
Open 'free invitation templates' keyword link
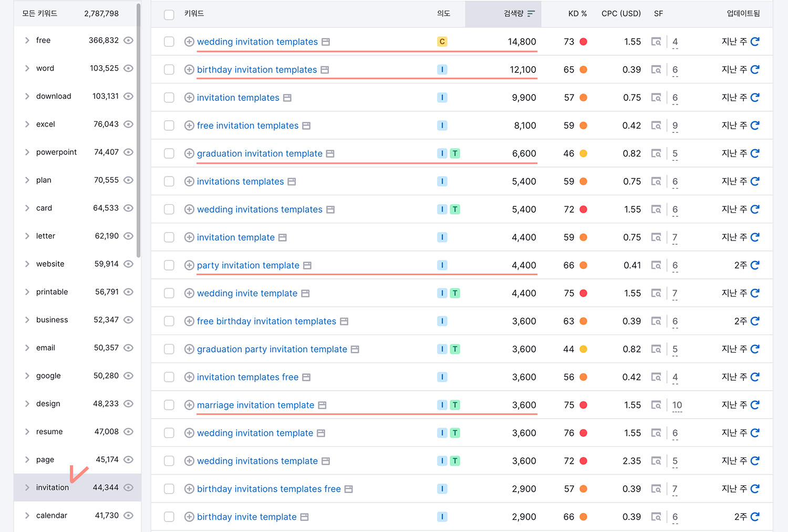pyautogui.click(x=247, y=126)
